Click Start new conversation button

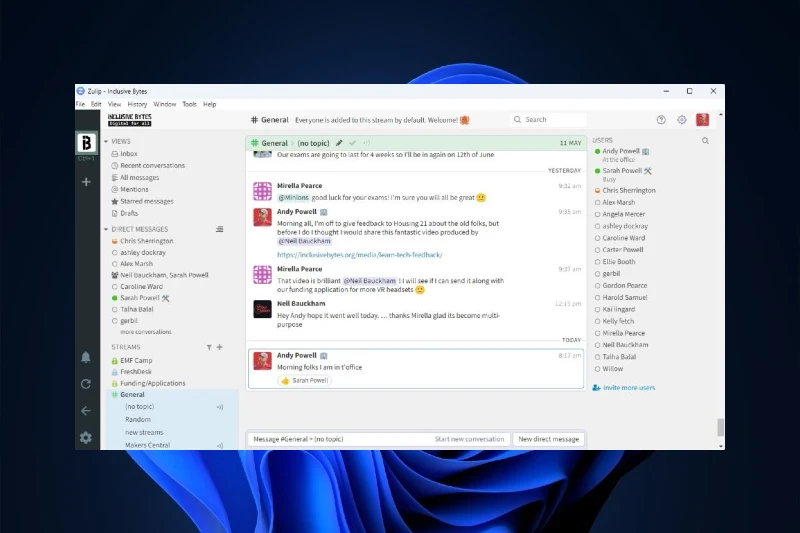tap(469, 439)
